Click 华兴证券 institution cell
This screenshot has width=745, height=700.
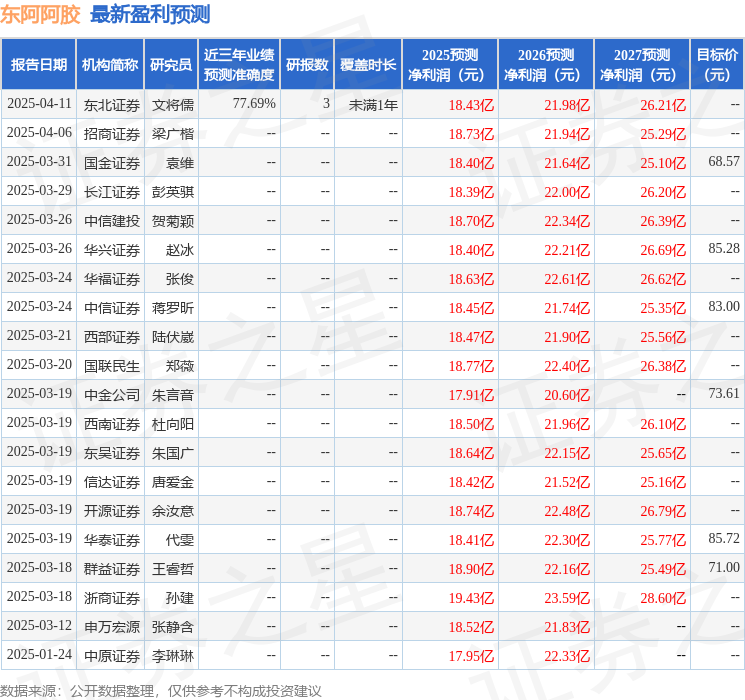[x=112, y=250]
